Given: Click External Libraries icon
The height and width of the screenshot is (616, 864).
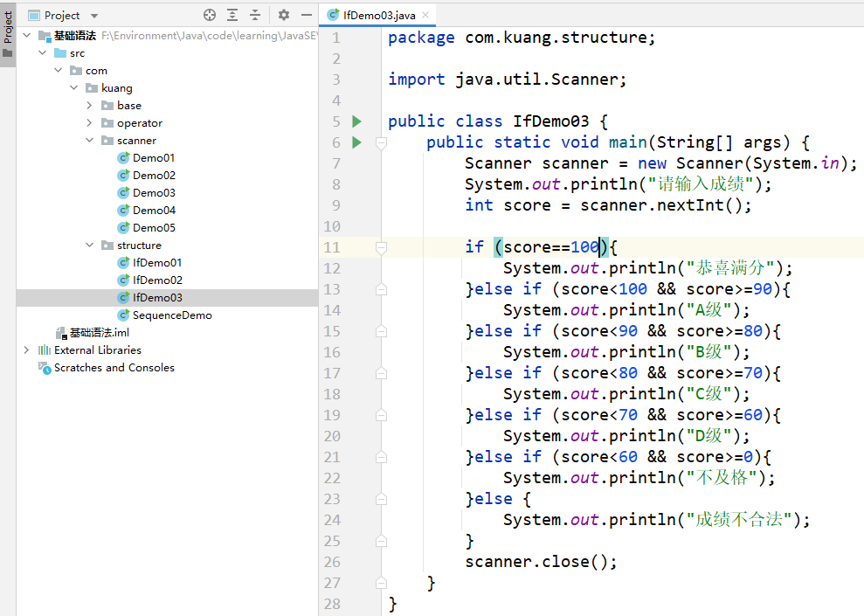Looking at the screenshot, I should [44, 350].
